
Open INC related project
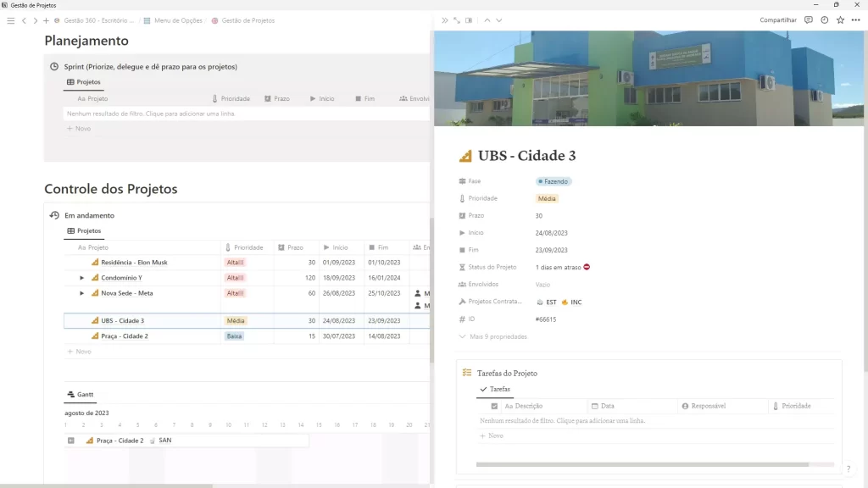(571, 302)
